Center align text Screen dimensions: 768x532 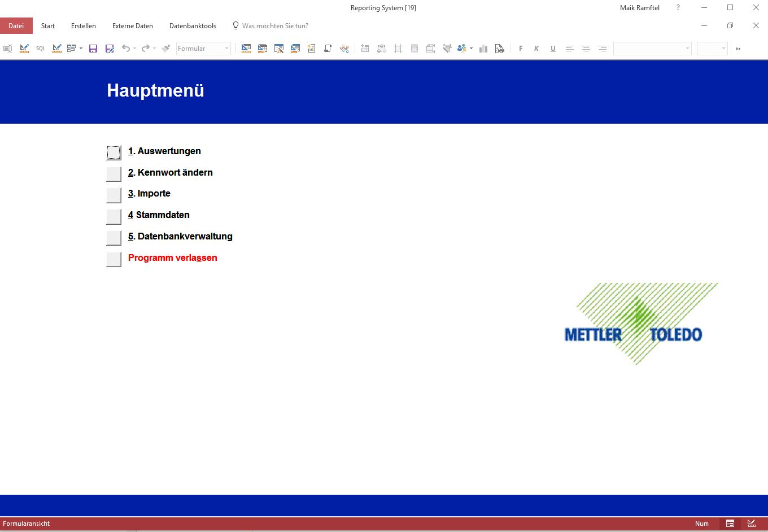[x=586, y=49]
